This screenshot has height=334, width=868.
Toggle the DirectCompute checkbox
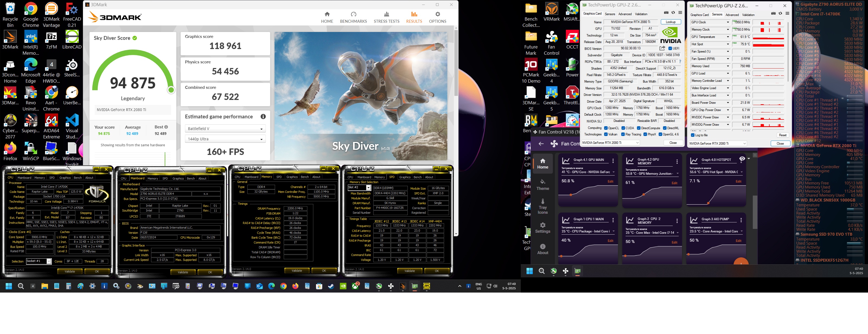(639, 128)
